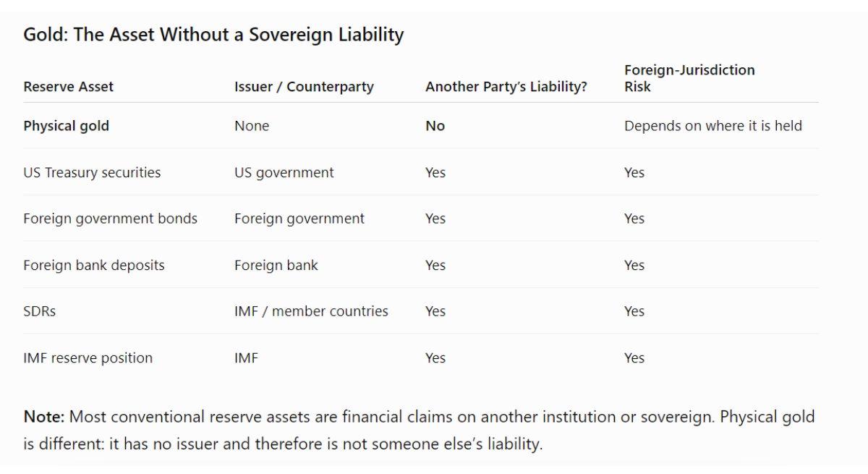
Task: Select the Another Party's Liability? header
Action: click(x=506, y=87)
